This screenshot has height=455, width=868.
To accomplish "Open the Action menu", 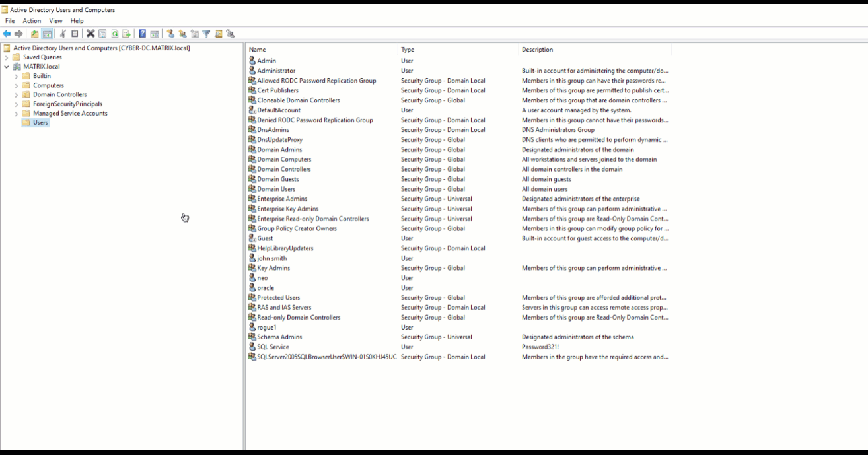I will coord(32,21).
